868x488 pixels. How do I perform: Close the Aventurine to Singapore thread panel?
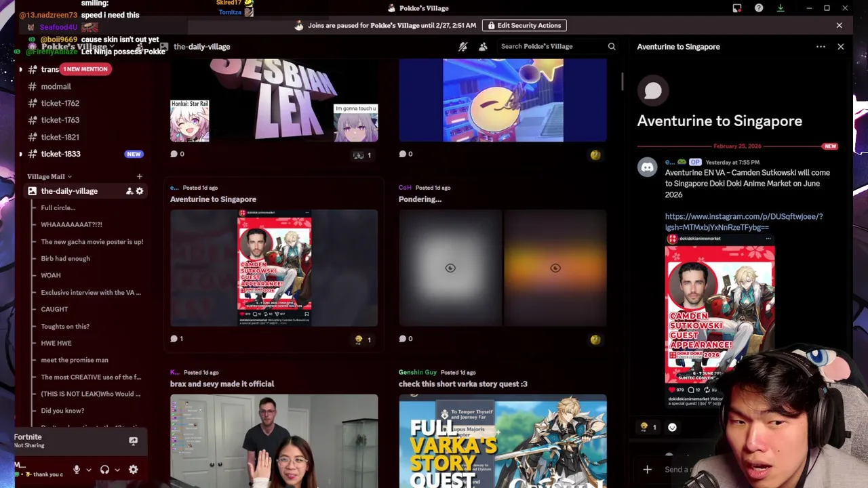tap(841, 47)
